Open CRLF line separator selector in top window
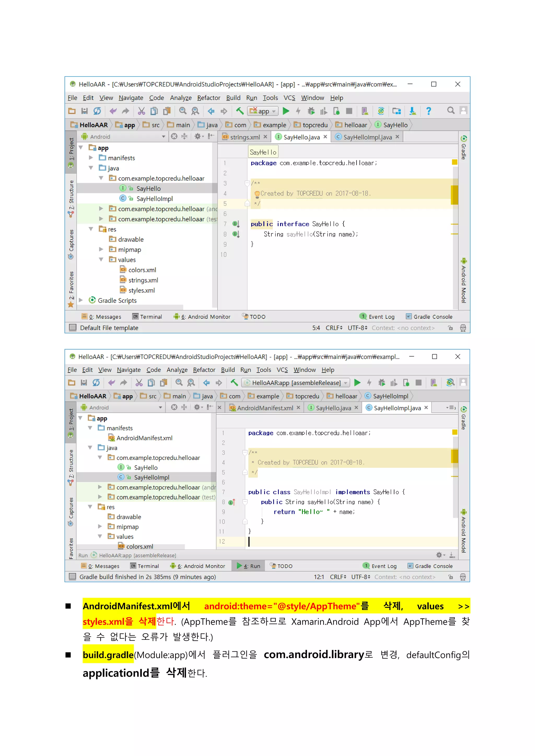The image size is (535, 756). point(334,328)
